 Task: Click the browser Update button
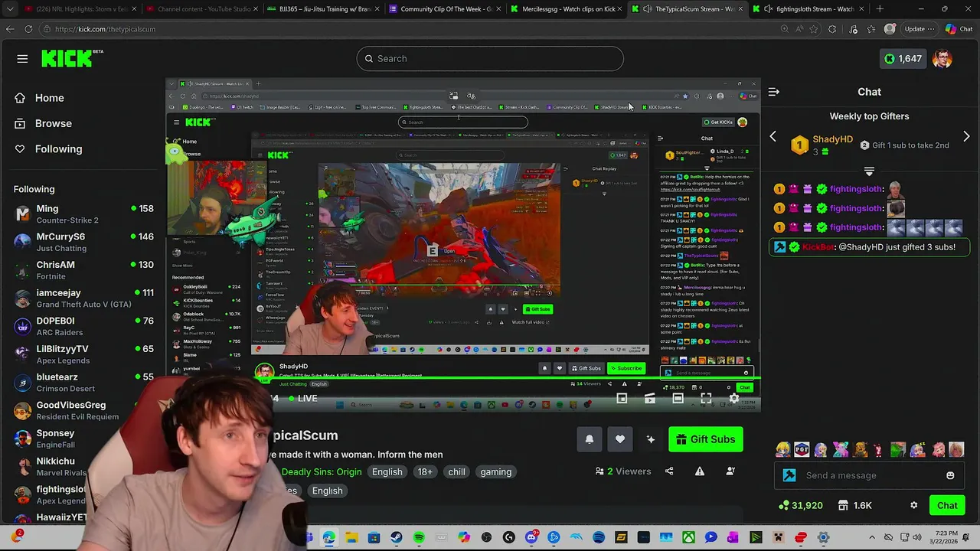click(919, 29)
